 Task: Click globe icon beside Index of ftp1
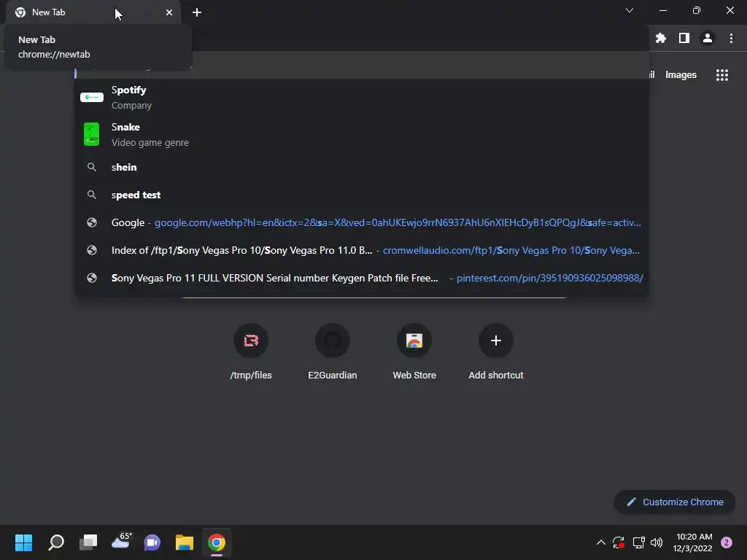[91, 250]
